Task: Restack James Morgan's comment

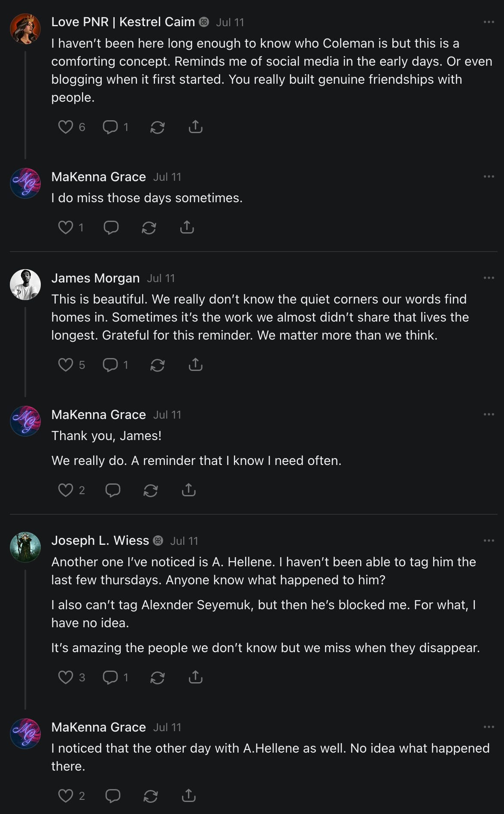Action: pyautogui.click(x=158, y=365)
